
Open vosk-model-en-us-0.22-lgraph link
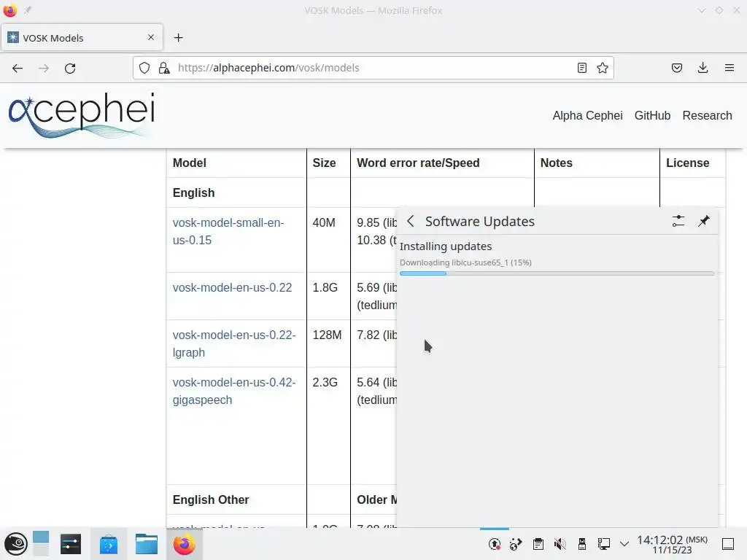(x=234, y=344)
